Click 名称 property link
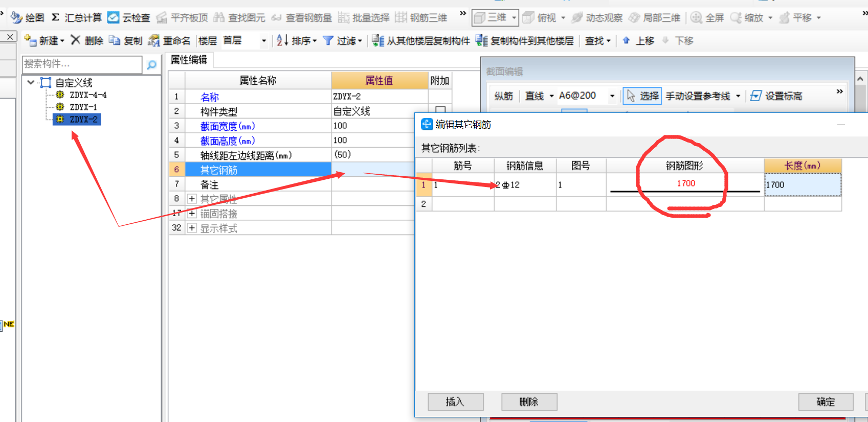This screenshot has height=422, width=868. (210, 97)
